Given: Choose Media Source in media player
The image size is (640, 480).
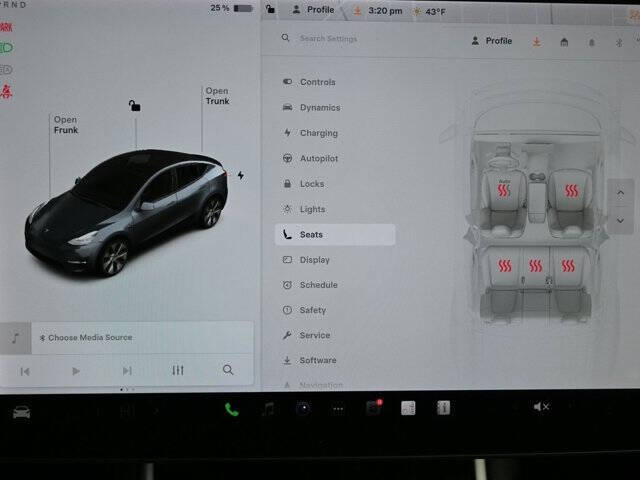Looking at the screenshot, I should click(86, 338).
